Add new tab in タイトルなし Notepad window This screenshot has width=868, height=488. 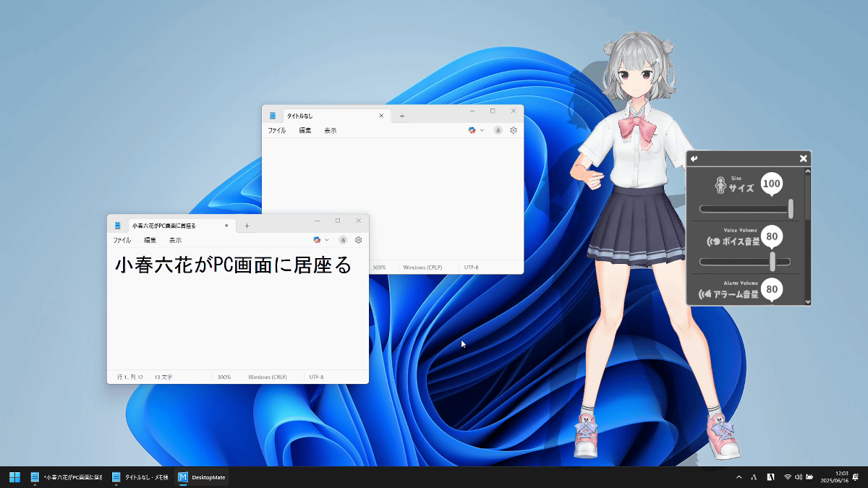402,116
